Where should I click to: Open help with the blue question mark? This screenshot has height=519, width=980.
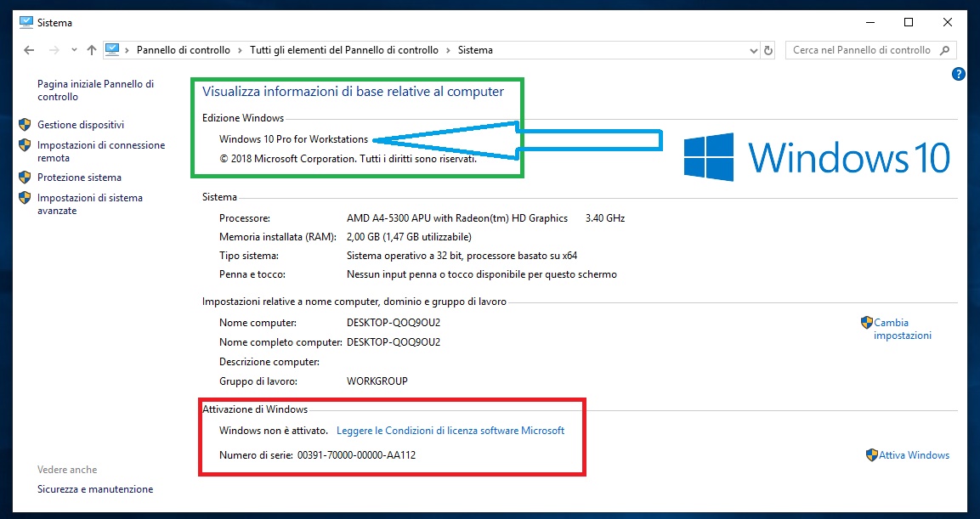(958, 74)
